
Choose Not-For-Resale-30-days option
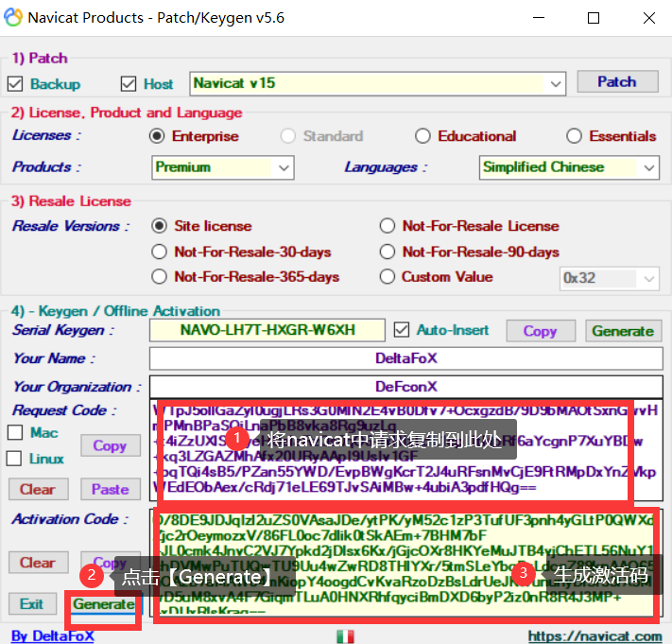coord(159,252)
